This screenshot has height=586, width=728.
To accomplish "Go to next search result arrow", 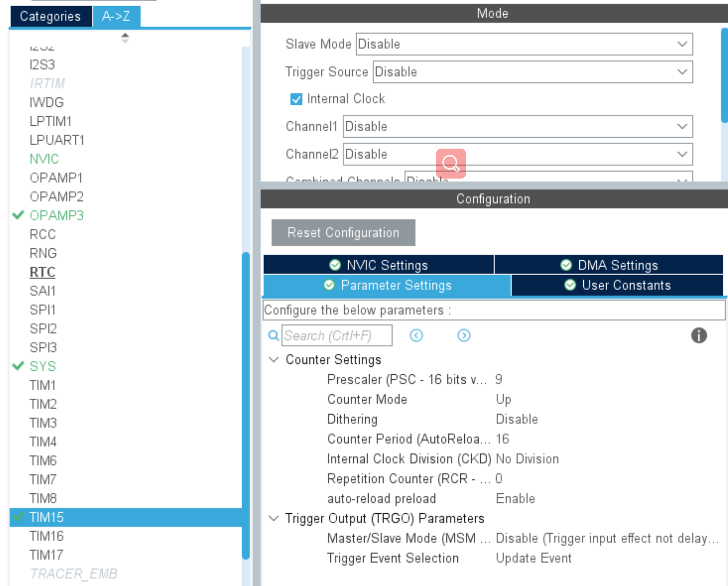I will 464,336.
